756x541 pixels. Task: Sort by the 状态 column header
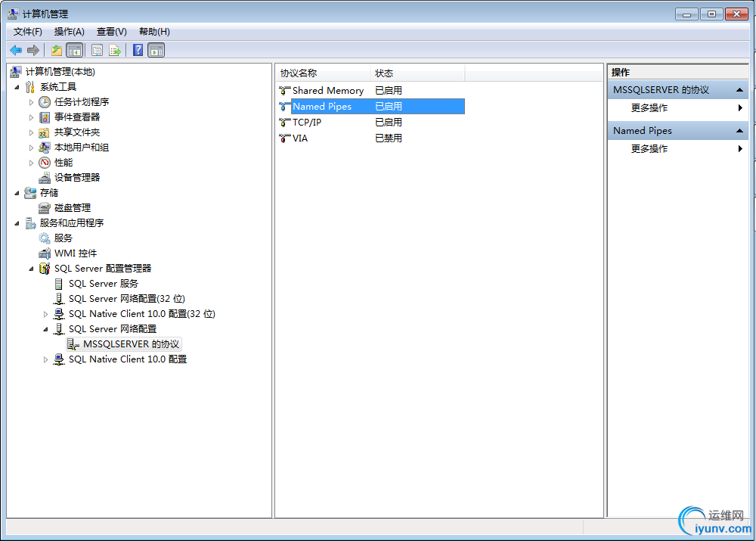[x=417, y=73]
